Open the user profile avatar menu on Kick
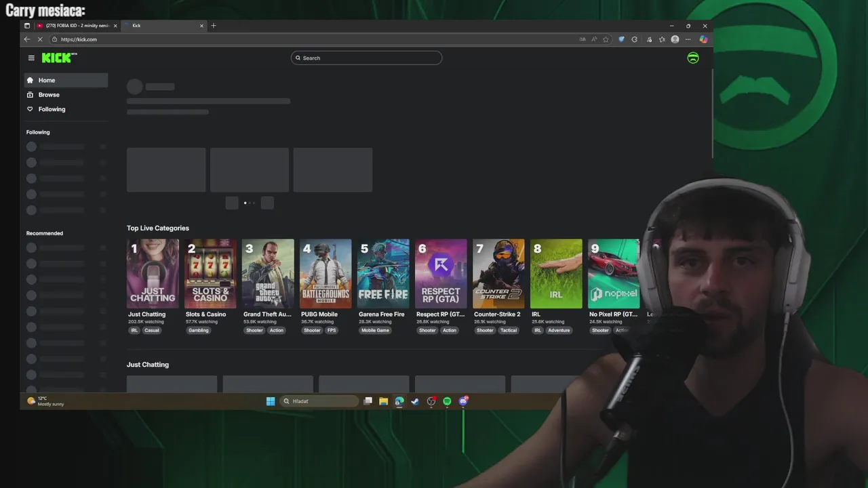Viewport: 868px width, 488px height. [x=693, y=58]
